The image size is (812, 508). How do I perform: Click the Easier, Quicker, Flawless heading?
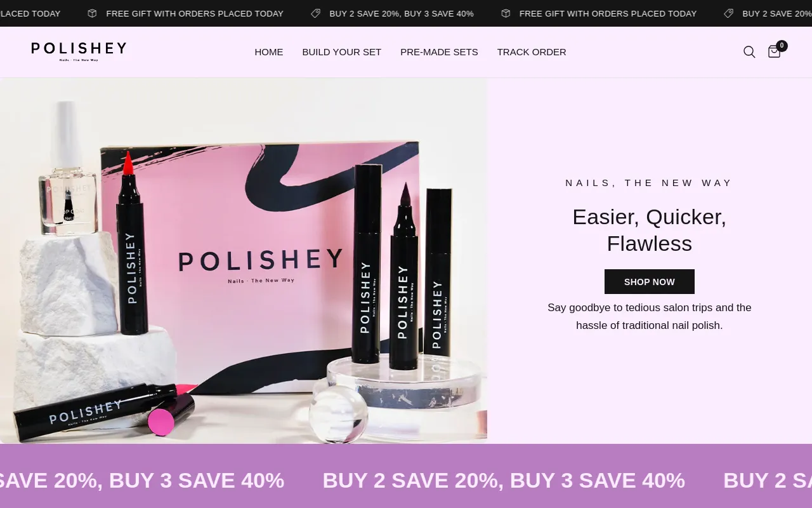pyautogui.click(x=650, y=230)
